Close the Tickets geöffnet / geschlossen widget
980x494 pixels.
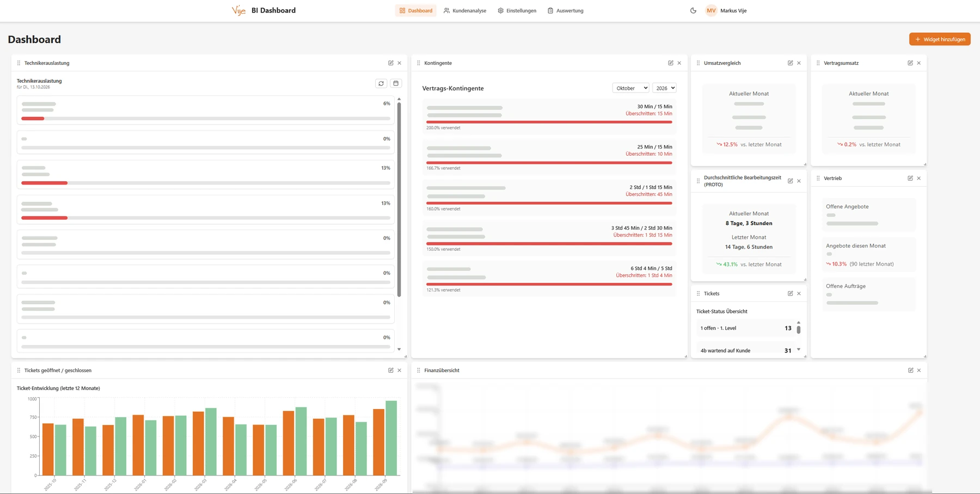pyautogui.click(x=400, y=370)
